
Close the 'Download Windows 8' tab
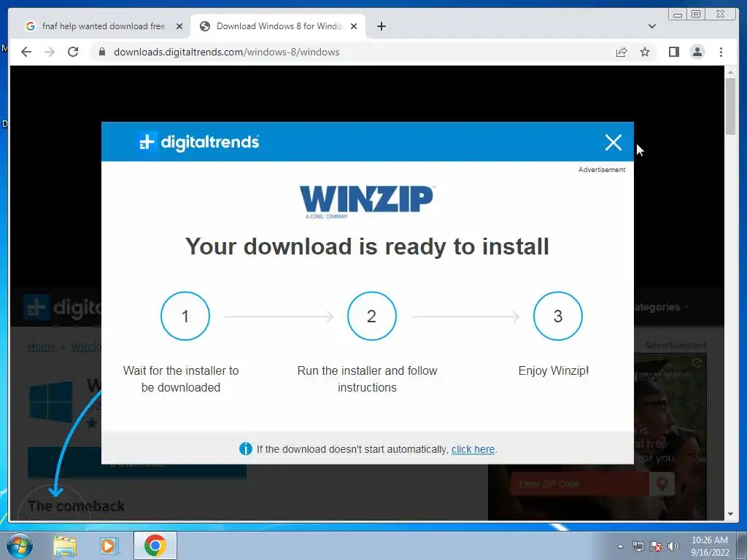pos(354,26)
